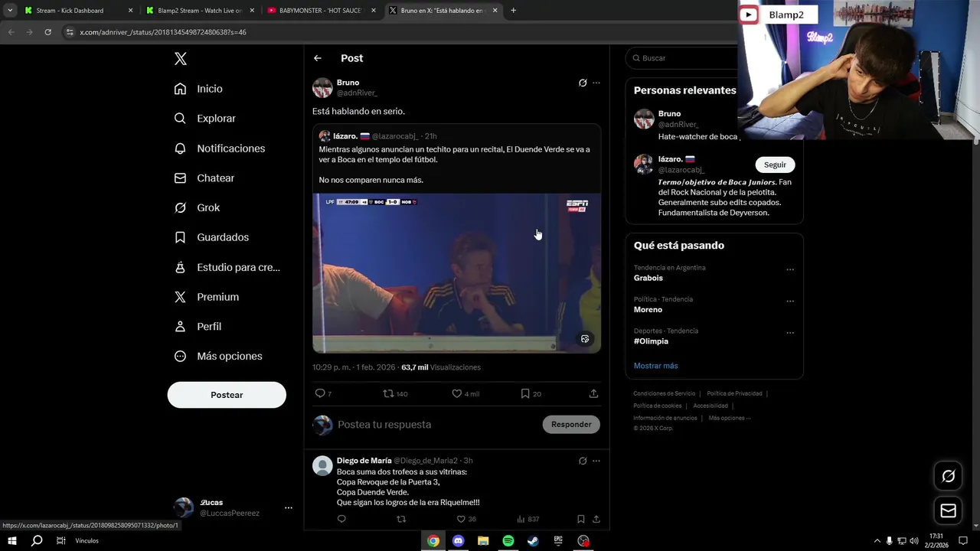980x551 pixels.
Task: Open Más opciones menu
Action: 217,356
